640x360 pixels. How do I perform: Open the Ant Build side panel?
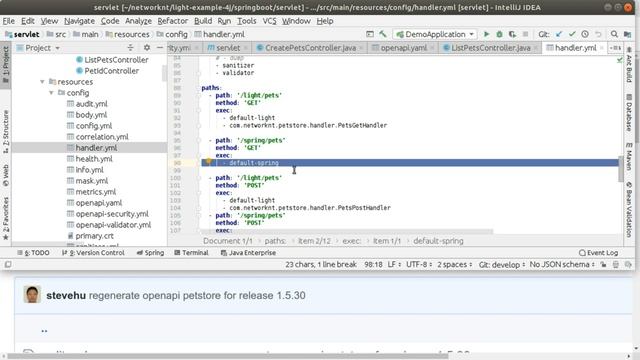(x=629, y=65)
